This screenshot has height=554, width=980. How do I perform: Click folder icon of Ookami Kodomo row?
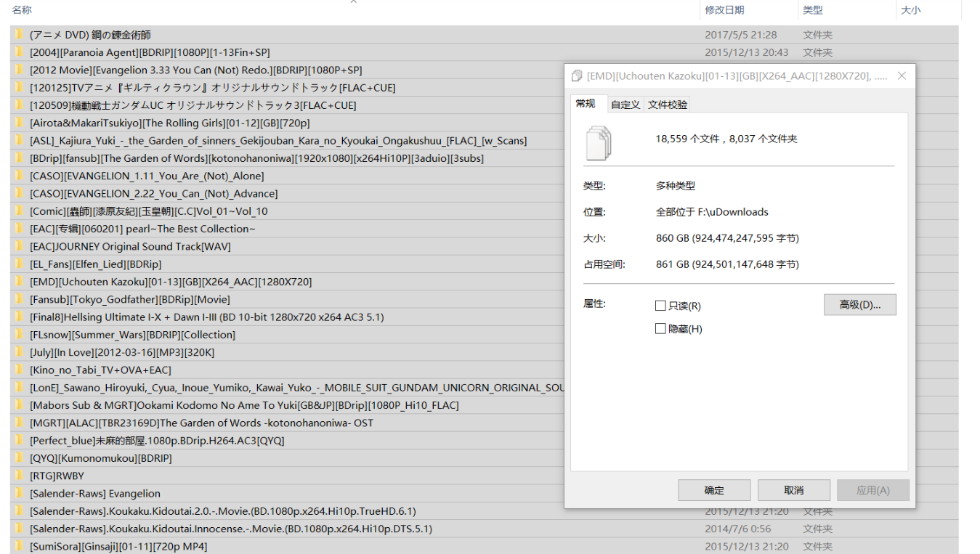click(20, 405)
